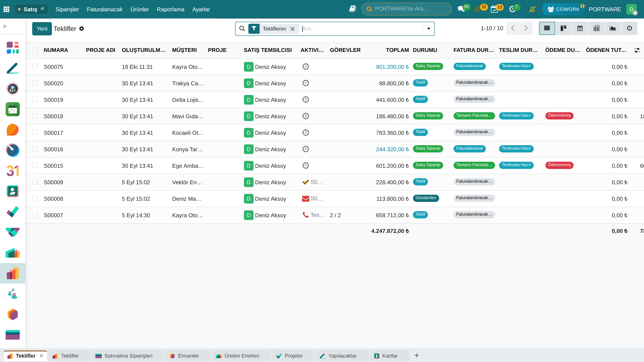This screenshot has height=362, width=644.
Task: Open the calendar view icon
Action: coord(580,29)
